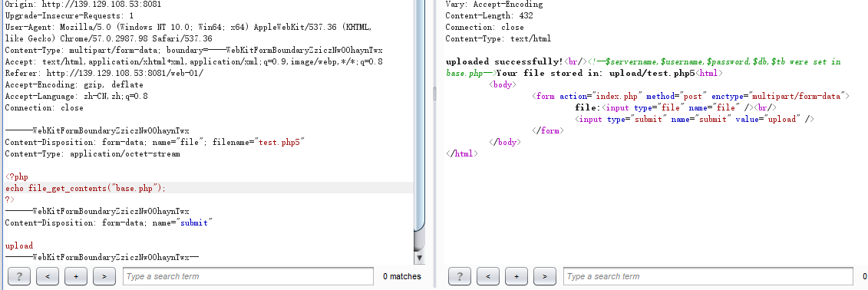Screen dimensions: 868x290
Task: Click the filename "test.php5" value
Action: pos(280,142)
